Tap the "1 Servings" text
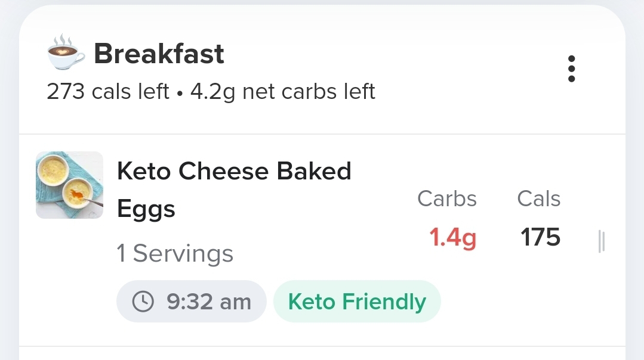Viewport: 644px width, 360px height. click(x=175, y=254)
